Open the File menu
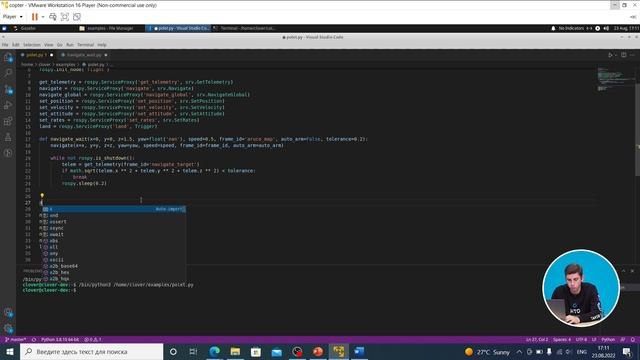640x360 pixels. coord(5,45)
